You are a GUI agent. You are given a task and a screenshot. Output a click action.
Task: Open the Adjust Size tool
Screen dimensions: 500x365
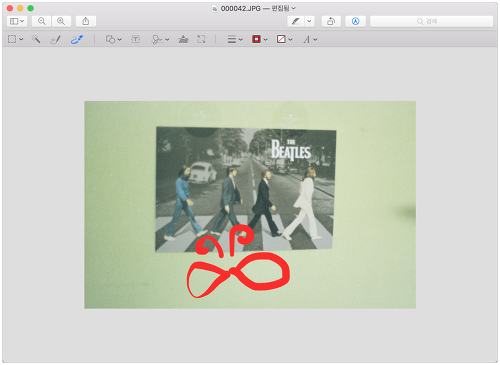point(201,39)
